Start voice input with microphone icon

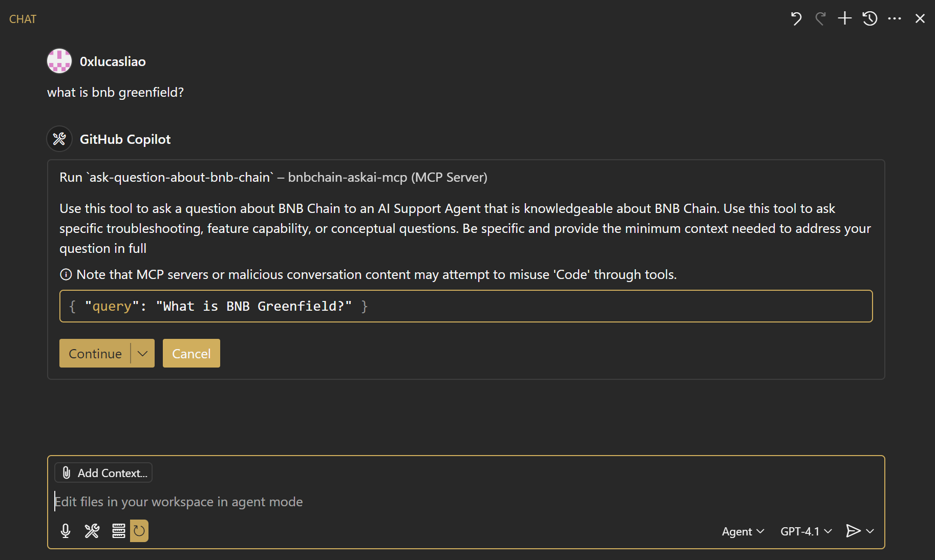(66, 531)
